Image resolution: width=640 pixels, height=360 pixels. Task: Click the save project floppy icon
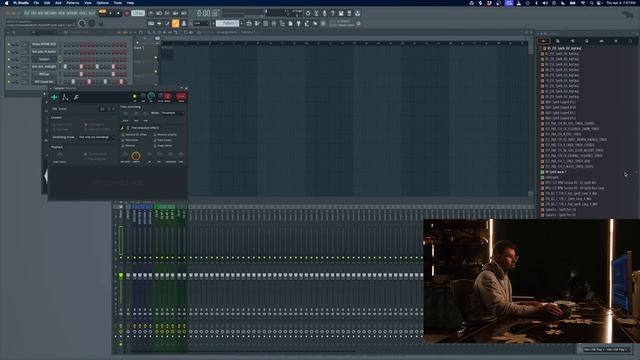(340, 13)
